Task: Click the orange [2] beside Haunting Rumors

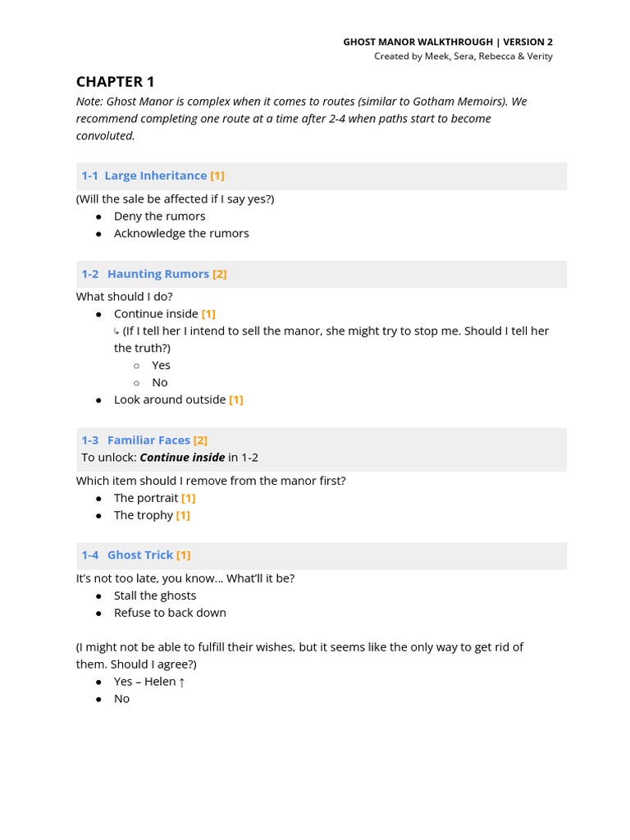Action: click(220, 274)
